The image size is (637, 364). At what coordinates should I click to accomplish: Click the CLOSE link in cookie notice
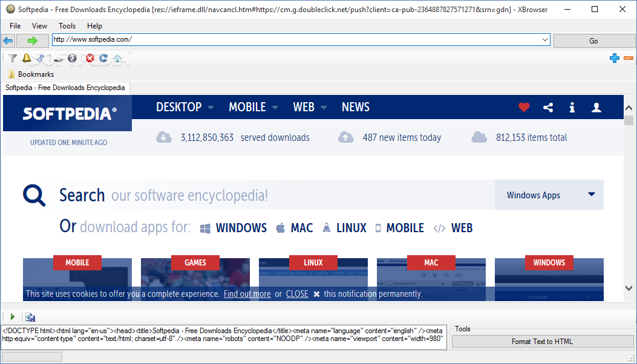297,294
